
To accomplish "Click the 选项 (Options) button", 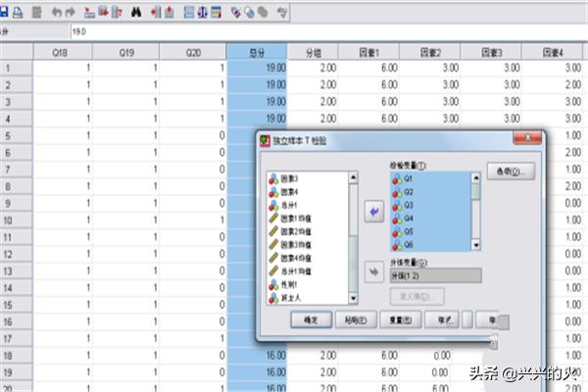I will point(510,171).
